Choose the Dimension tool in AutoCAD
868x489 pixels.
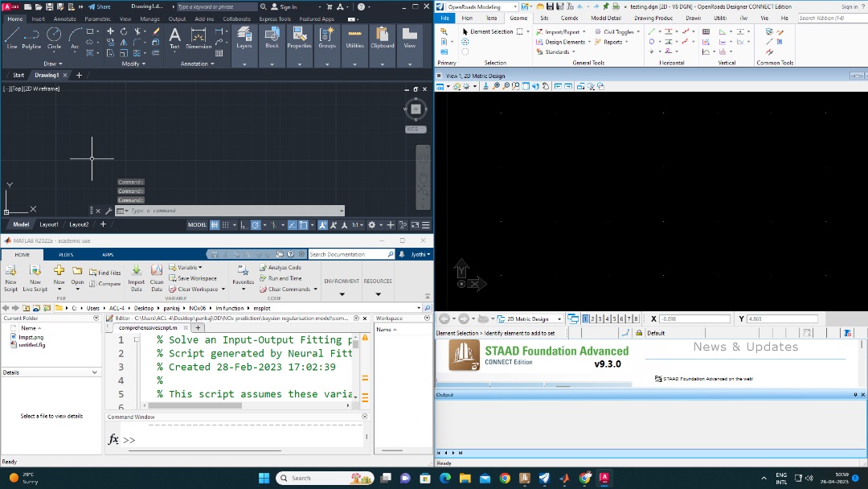pyautogui.click(x=199, y=39)
